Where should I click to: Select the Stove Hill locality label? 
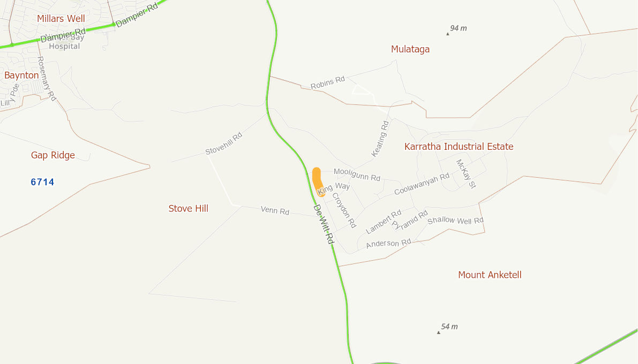[189, 209]
